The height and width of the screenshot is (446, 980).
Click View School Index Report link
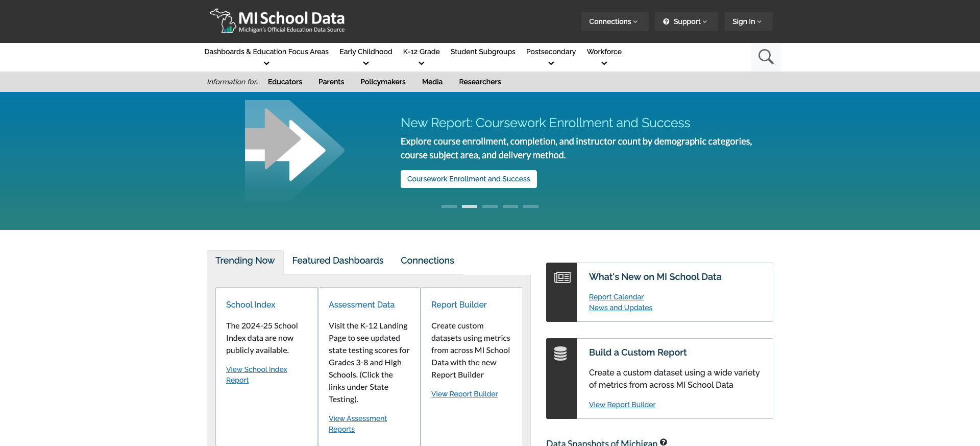coord(257,374)
